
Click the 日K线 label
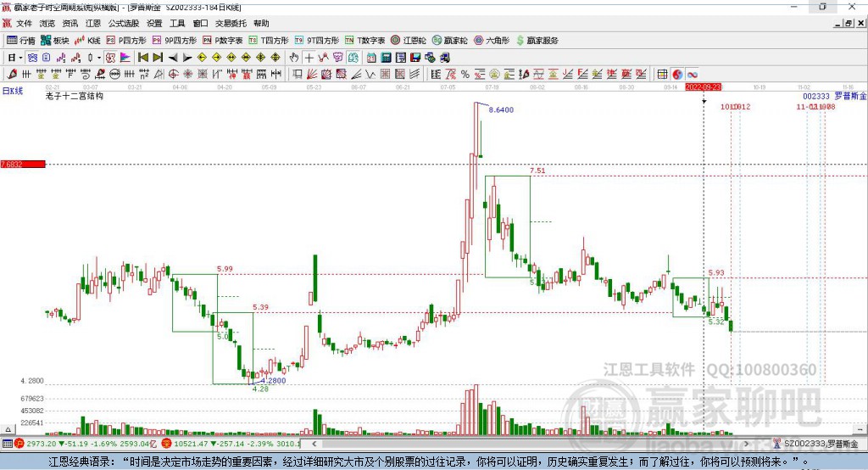[x=12, y=91]
